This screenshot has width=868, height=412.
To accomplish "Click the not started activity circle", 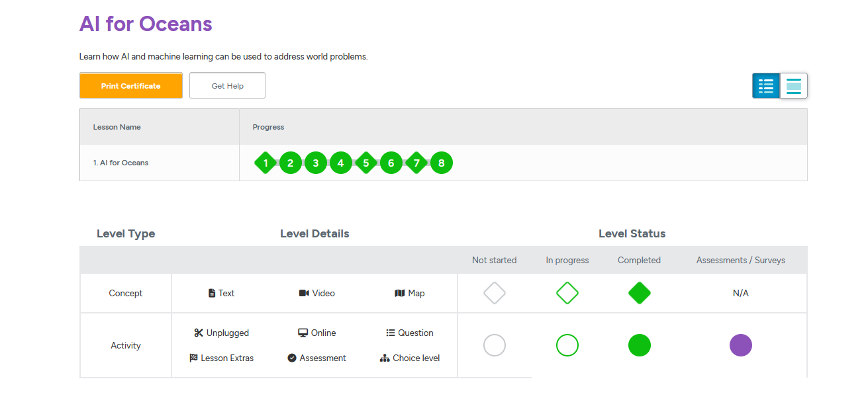I will [495, 345].
